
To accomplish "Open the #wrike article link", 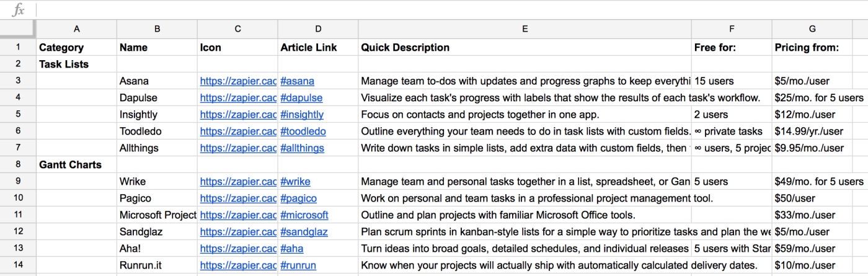I will click(x=296, y=181).
